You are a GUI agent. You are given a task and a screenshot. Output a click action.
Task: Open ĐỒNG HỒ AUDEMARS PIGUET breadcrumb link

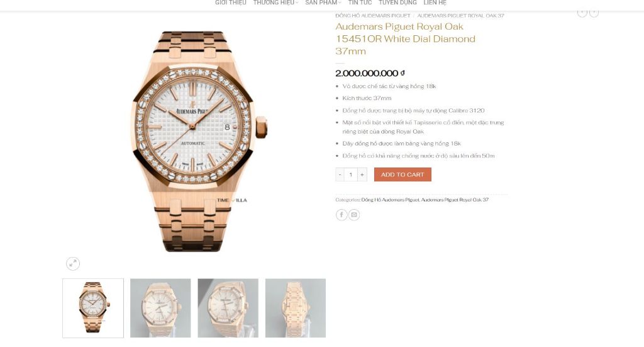click(372, 16)
